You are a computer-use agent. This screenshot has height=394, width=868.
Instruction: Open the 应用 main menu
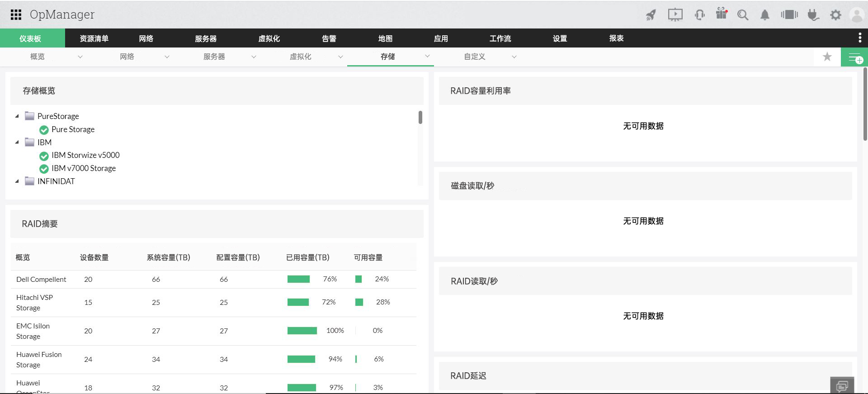pos(441,38)
